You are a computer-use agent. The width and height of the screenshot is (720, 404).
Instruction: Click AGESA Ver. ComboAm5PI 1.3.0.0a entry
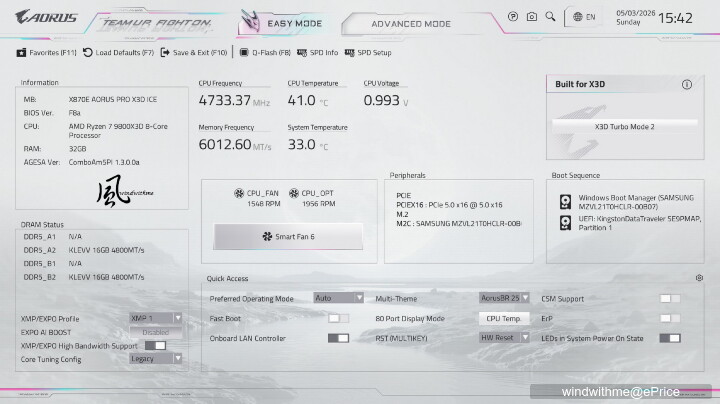coord(82,162)
